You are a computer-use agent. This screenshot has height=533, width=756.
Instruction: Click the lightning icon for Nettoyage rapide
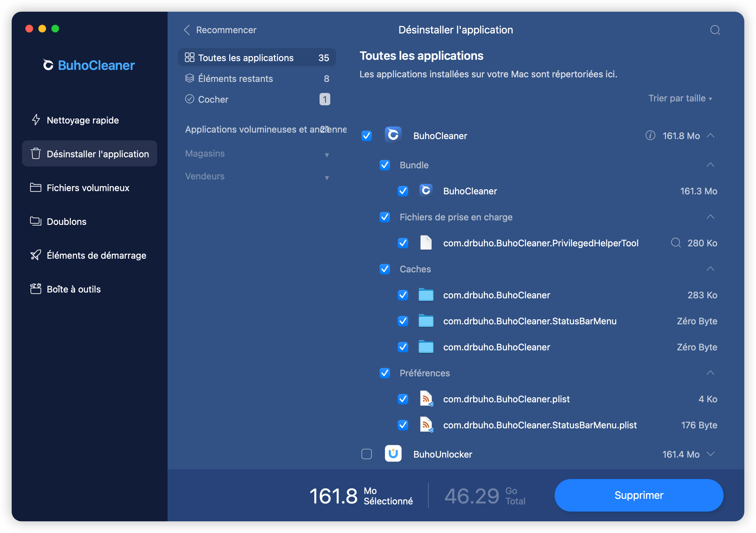pos(36,120)
